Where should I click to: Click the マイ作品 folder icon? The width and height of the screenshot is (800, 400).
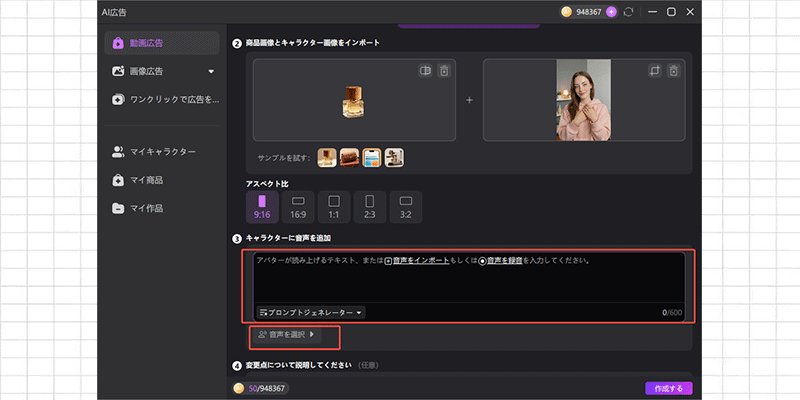point(118,208)
